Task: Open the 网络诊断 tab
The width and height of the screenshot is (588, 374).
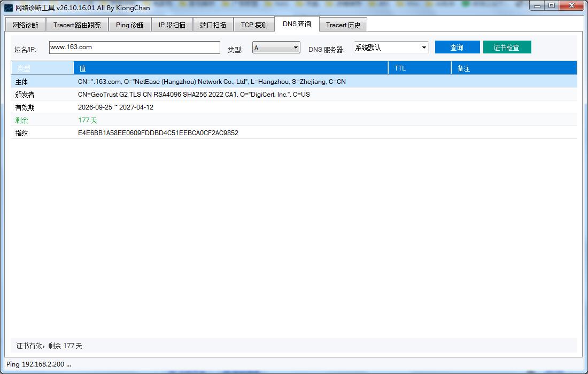Action: point(25,25)
